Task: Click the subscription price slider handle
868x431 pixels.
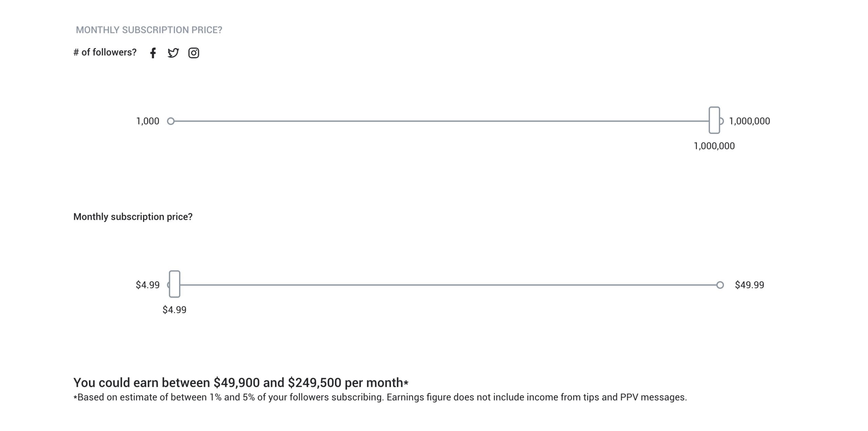Action: coord(174,284)
